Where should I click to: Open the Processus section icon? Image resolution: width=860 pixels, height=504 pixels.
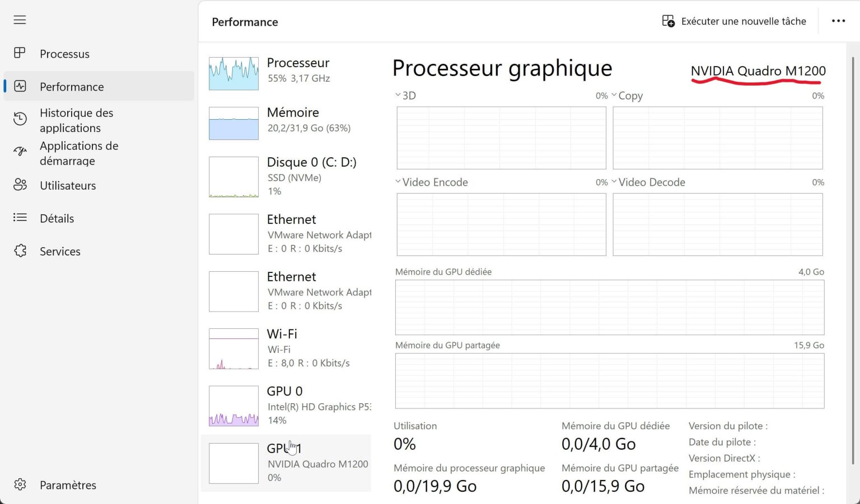click(x=20, y=53)
